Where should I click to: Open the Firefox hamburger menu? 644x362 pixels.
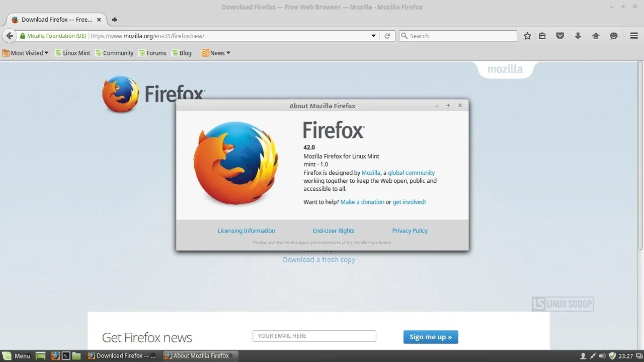click(x=634, y=36)
